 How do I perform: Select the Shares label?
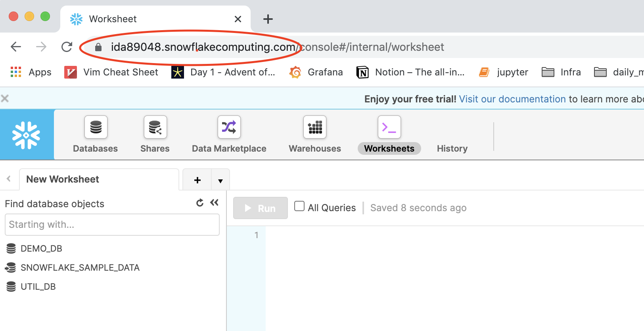(155, 148)
